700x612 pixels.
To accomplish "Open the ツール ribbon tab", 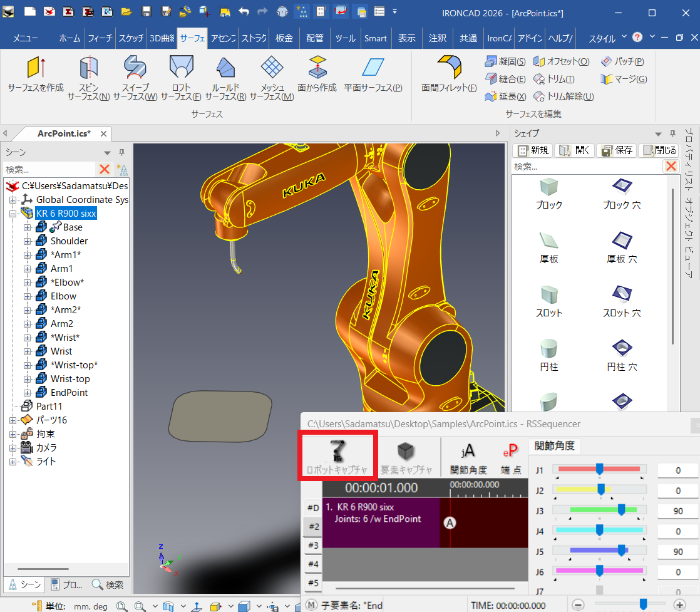I will (345, 38).
